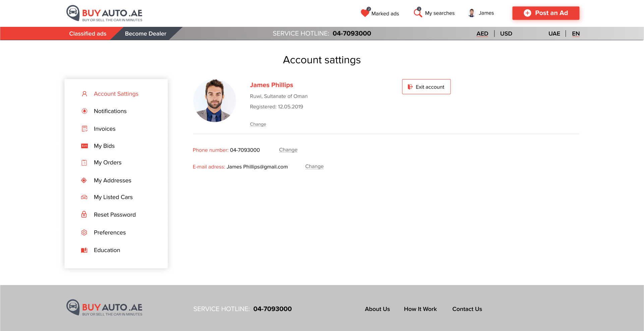
Task: View My Listed Cars
Action: [x=113, y=197]
